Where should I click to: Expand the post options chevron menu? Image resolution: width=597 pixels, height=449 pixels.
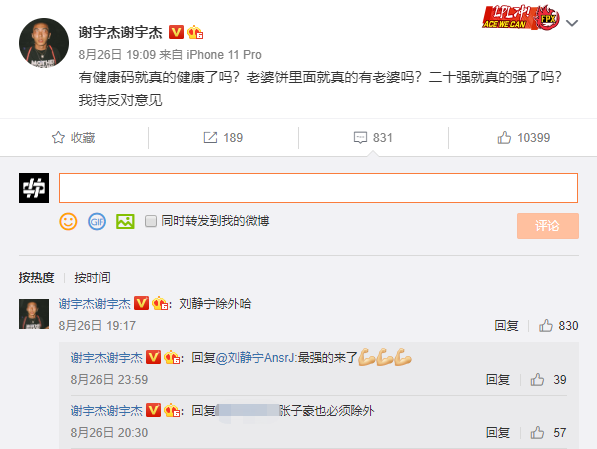coord(572,24)
